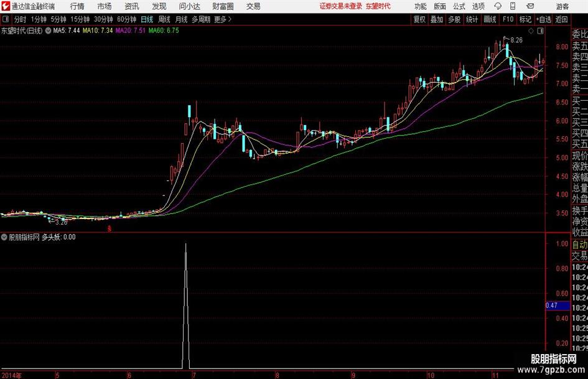The height and width of the screenshot is (379, 588).
Task: Switch to the 1分钟 period tab
Action: click(x=39, y=19)
